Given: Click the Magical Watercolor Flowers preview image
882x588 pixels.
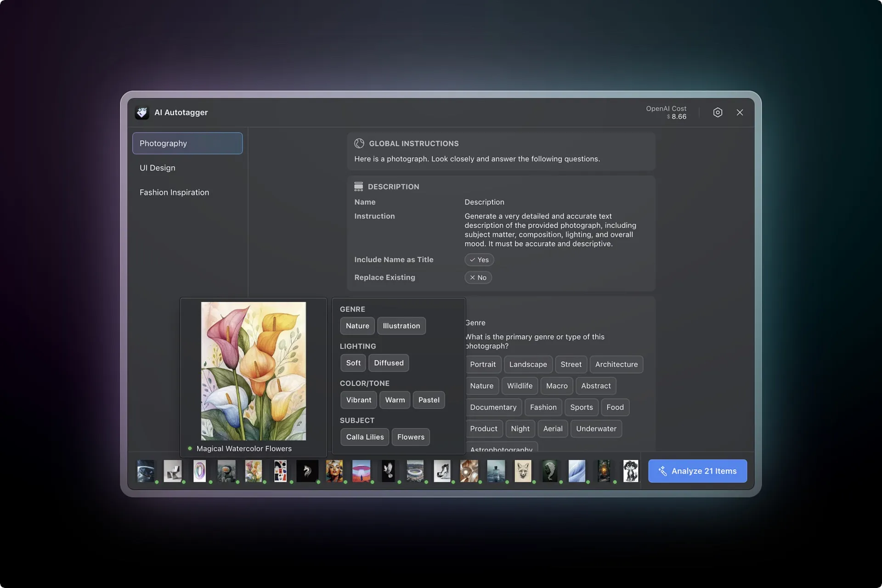Looking at the screenshot, I should tap(254, 371).
